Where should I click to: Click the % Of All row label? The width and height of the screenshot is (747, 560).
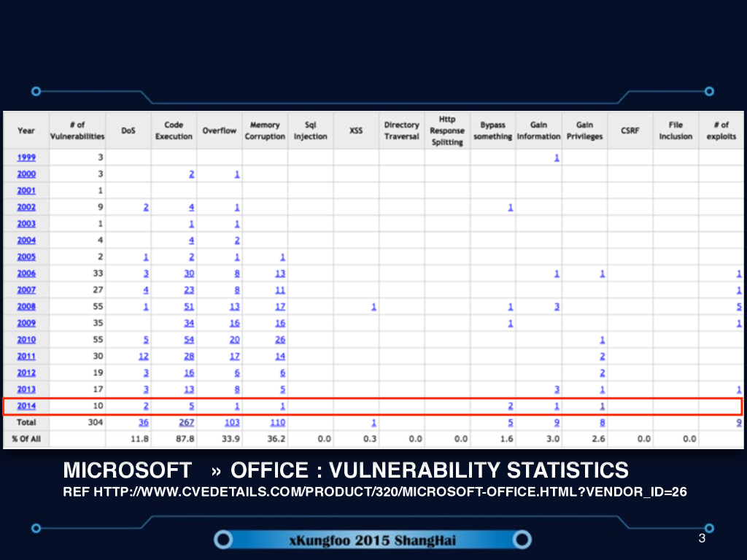tap(26, 438)
